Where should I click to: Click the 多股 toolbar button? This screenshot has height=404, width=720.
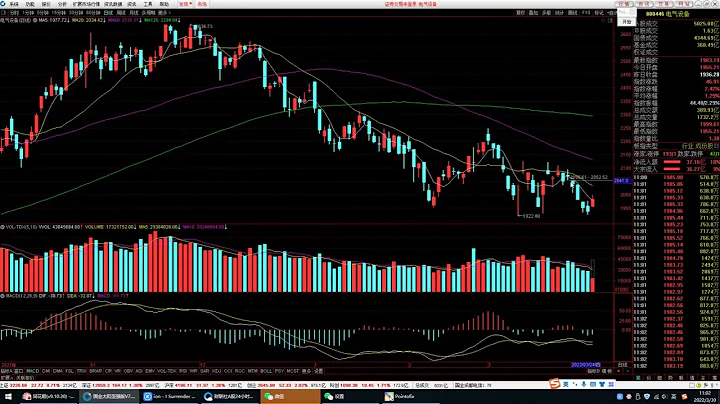coord(546,12)
